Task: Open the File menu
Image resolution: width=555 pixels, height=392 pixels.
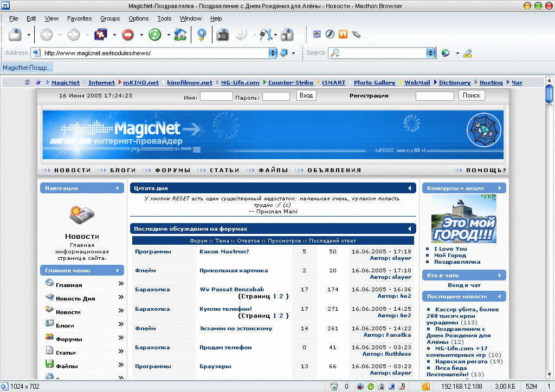Action: 14,19
